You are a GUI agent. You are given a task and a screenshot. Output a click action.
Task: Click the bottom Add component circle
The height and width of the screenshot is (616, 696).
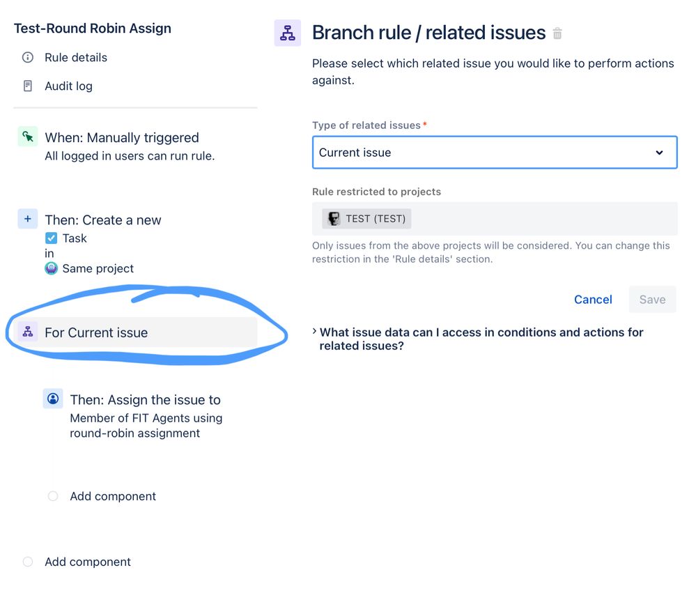tap(28, 562)
